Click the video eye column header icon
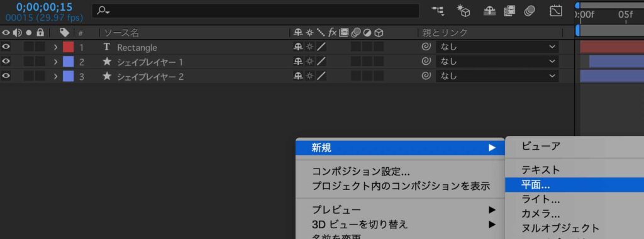 pos(6,33)
